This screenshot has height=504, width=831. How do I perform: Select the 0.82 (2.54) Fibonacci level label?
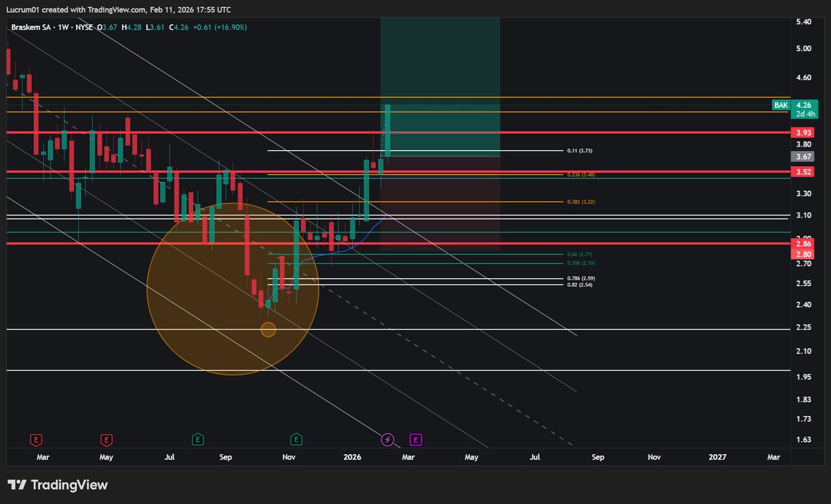point(580,285)
